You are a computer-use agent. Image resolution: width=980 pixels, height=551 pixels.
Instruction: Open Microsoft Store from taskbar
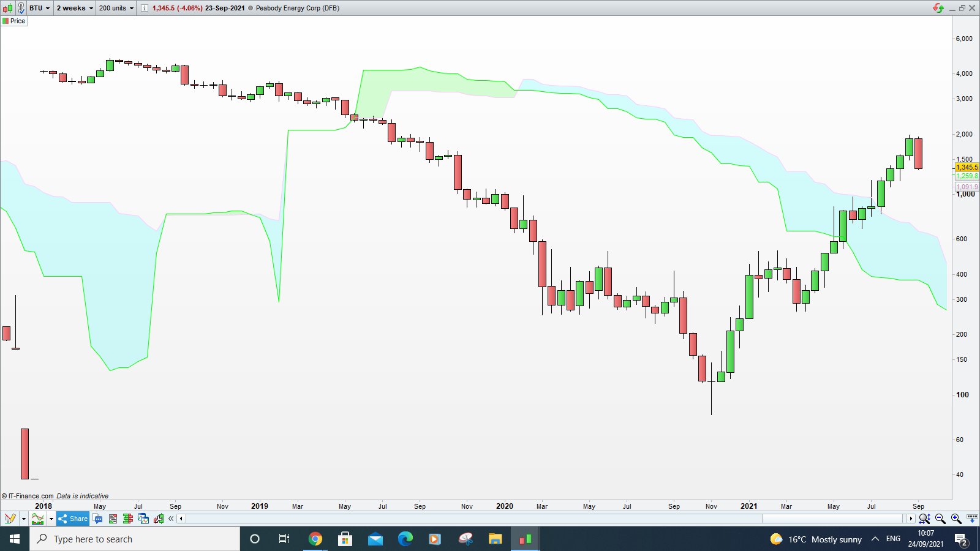pyautogui.click(x=345, y=539)
